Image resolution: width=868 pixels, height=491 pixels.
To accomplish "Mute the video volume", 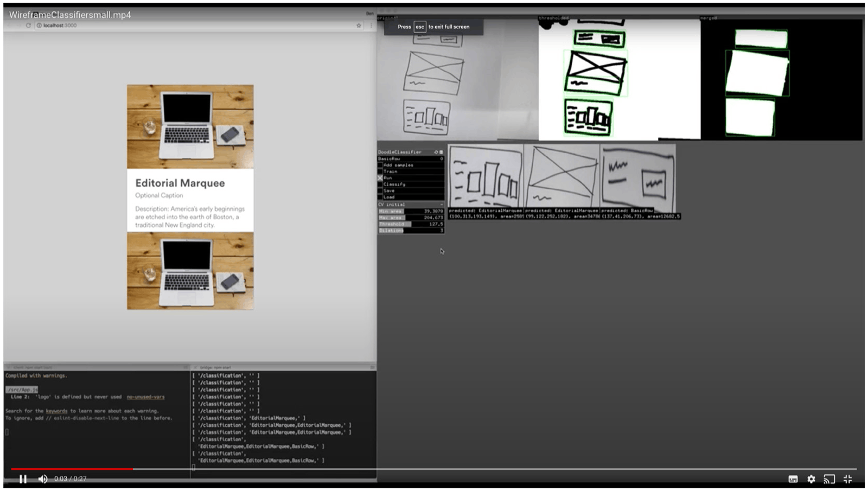I will pos(43,479).
